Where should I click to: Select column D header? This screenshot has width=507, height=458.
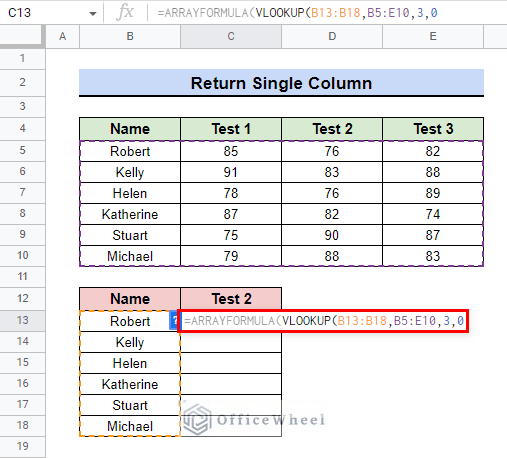point(332,36)
